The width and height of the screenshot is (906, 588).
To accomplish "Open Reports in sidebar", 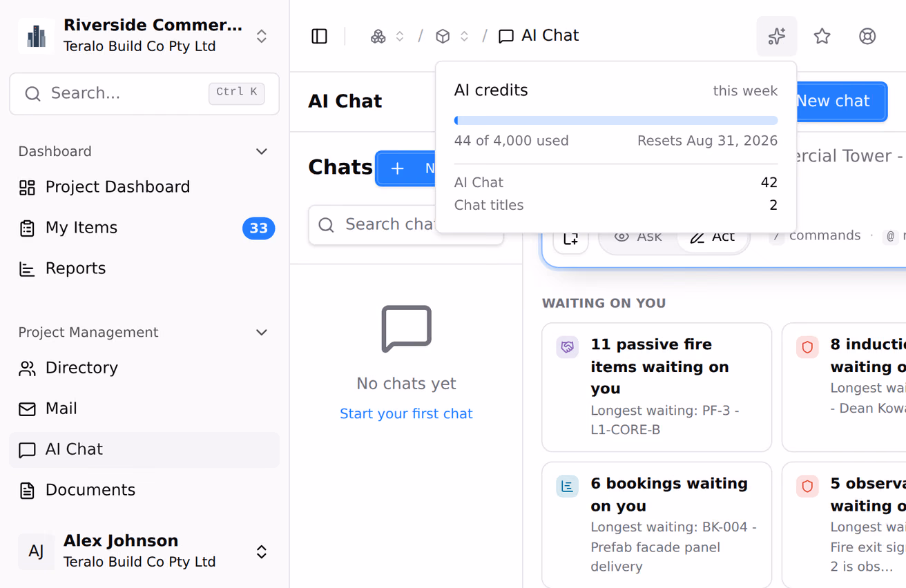I will click(144, 268).
